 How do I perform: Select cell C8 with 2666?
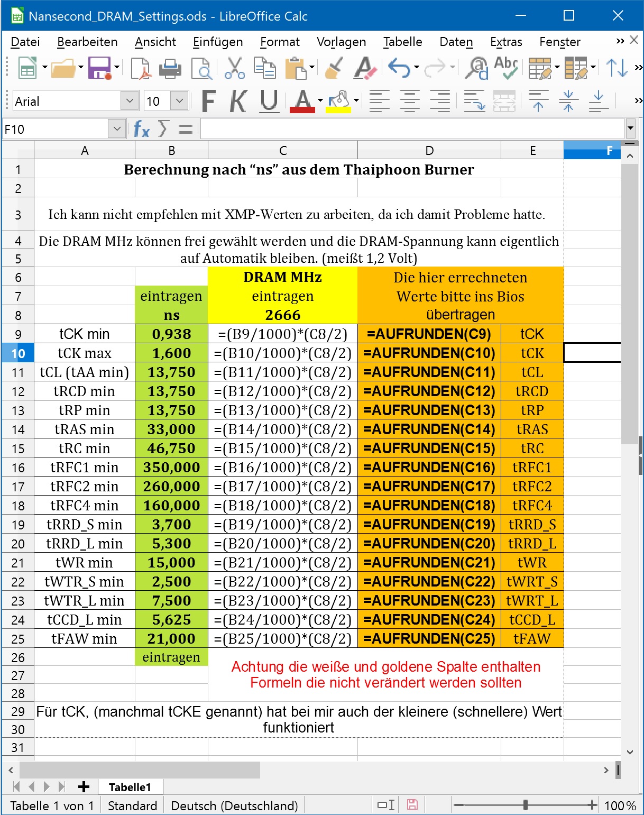[283, 315]
